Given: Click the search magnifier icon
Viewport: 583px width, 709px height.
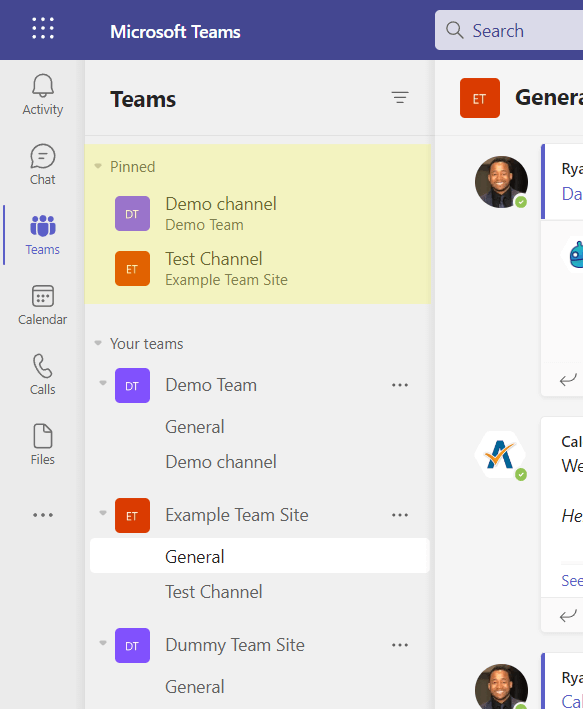Looking at the screenshot, I should point(455,30).
